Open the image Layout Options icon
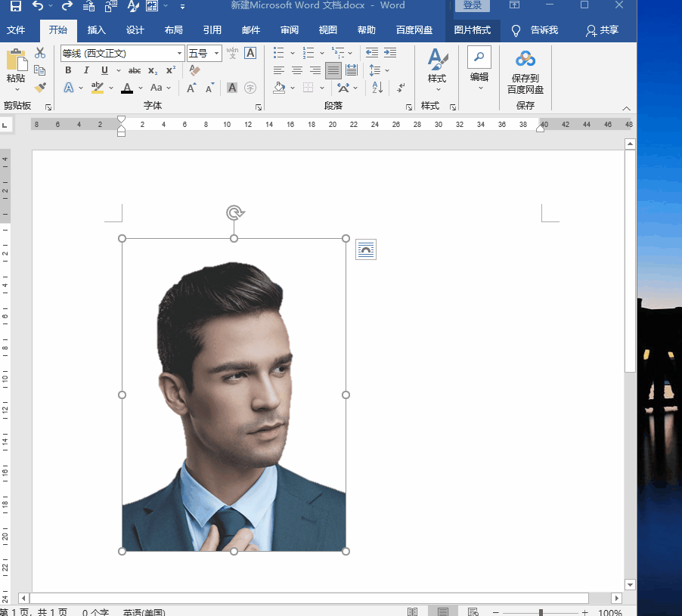 tap(366, 249)
